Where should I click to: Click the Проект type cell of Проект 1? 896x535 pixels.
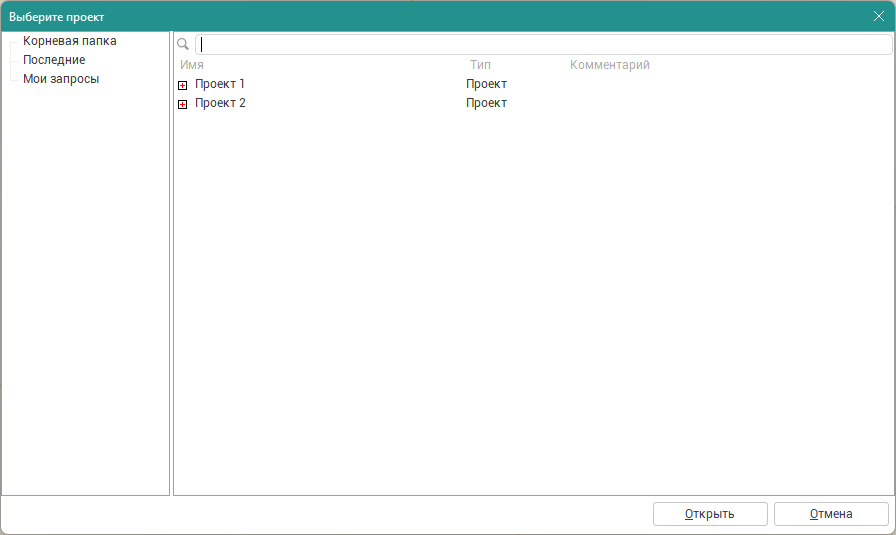[486, 84]
